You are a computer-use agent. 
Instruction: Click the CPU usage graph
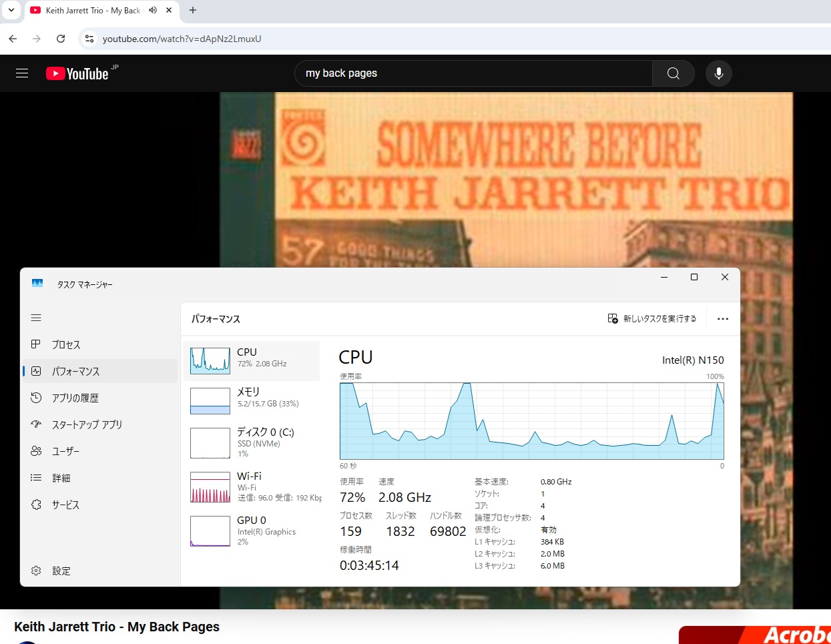tap(532, 421)
